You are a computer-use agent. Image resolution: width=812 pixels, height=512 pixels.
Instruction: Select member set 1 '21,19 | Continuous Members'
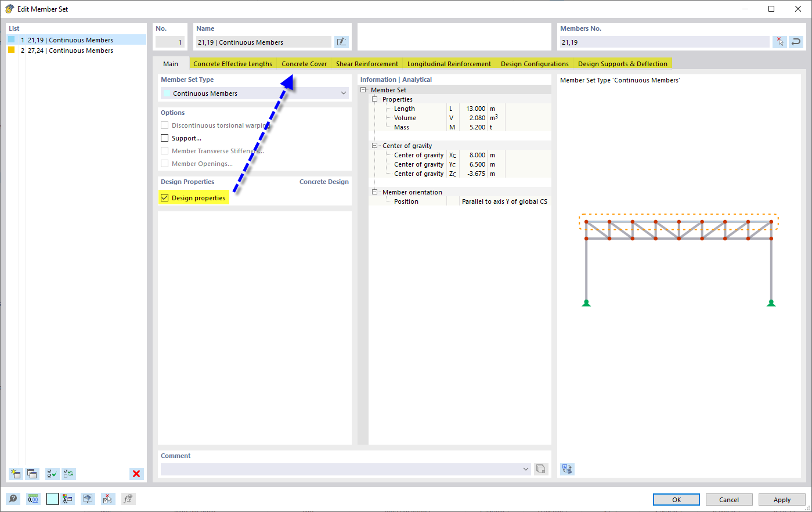(76, 40)
